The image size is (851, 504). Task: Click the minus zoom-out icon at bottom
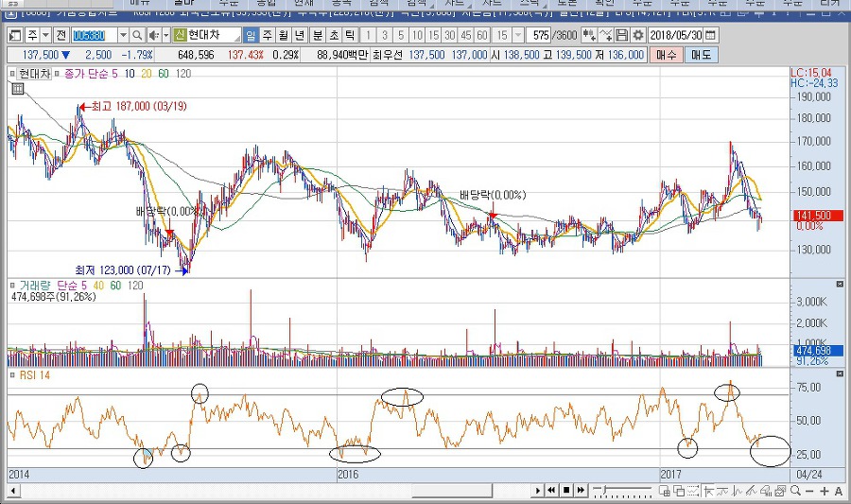[x=809, y=490]
